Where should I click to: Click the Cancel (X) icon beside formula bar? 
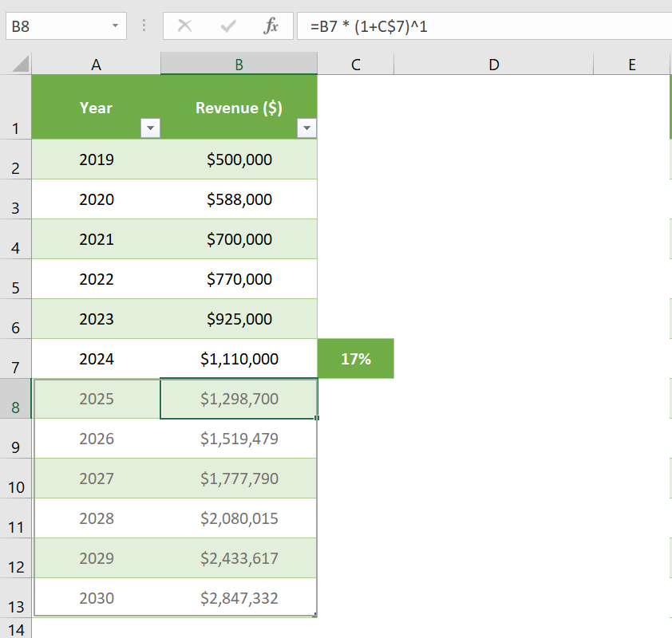[184, 26]
